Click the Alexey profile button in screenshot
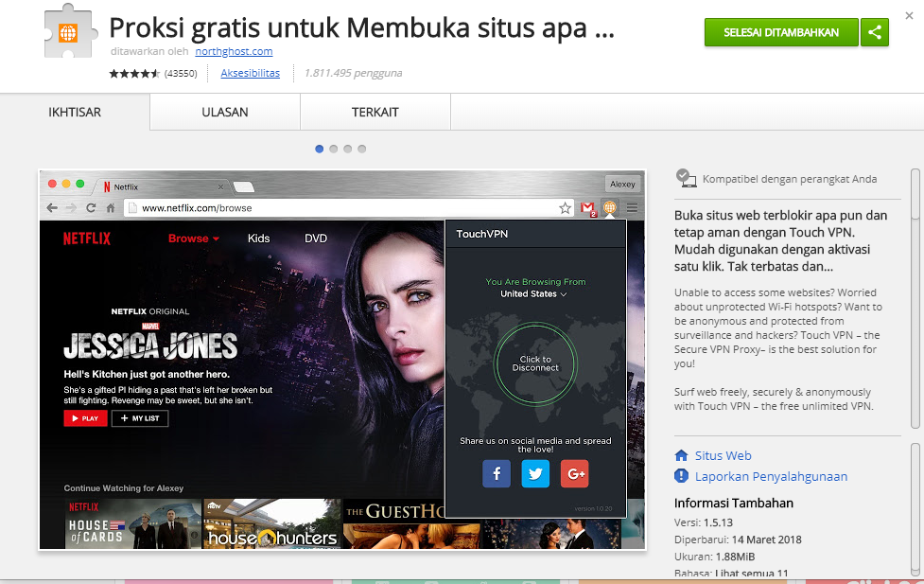The width and height of the screenshot is (924, 584). [622, 184]
